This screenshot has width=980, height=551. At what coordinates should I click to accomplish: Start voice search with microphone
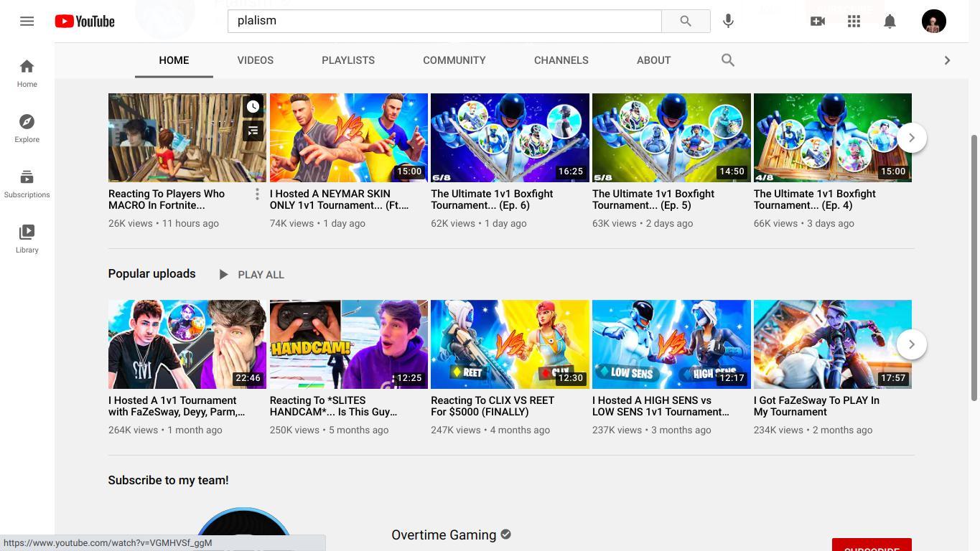coord(728,21)
